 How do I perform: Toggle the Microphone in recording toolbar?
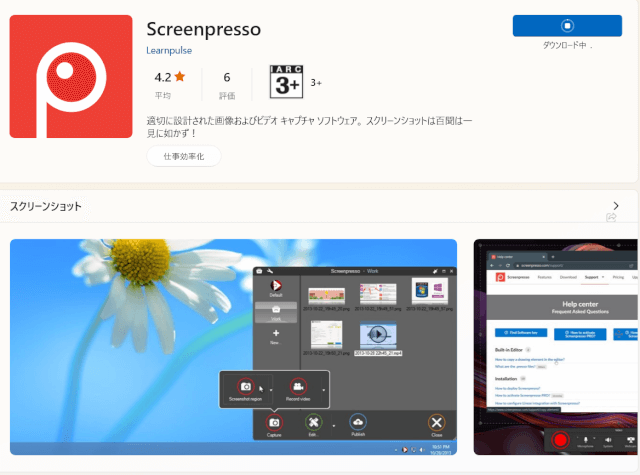coord(586,439)
